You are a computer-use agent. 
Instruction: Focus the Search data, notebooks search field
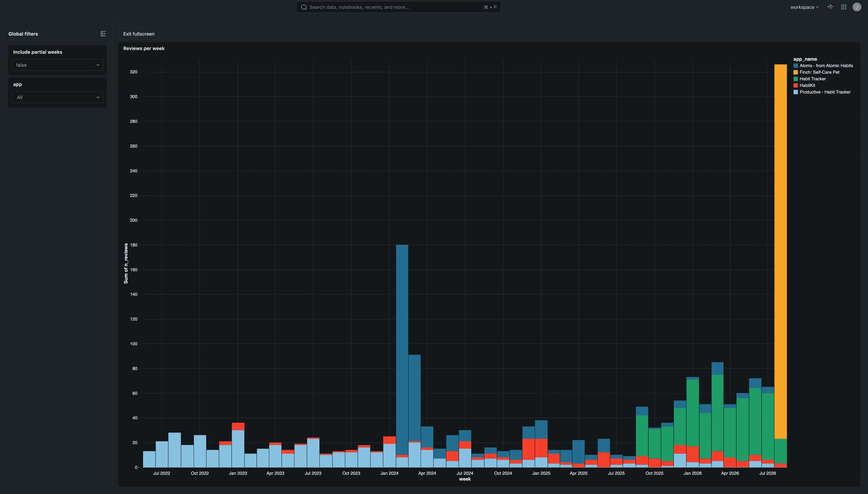398,7
